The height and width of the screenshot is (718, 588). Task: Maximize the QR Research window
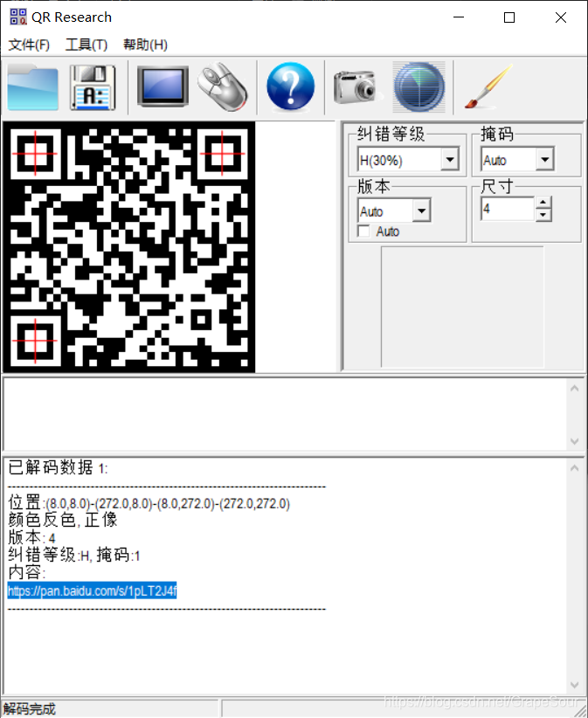(x=509, y=17)
